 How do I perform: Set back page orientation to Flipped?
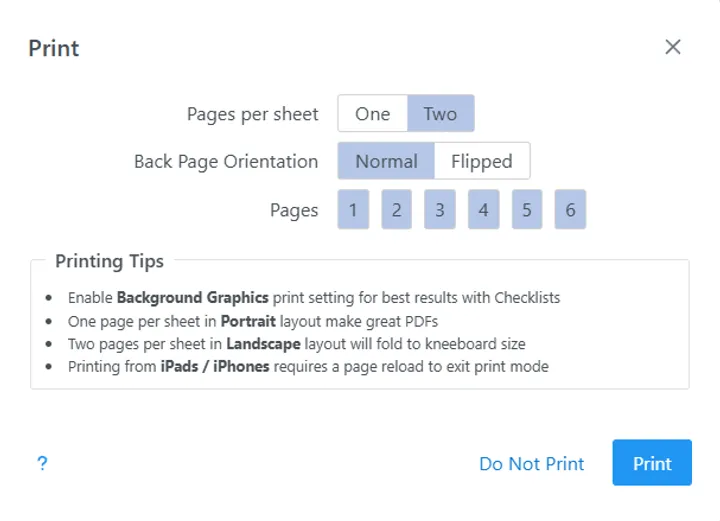click(x=481, y=161)
